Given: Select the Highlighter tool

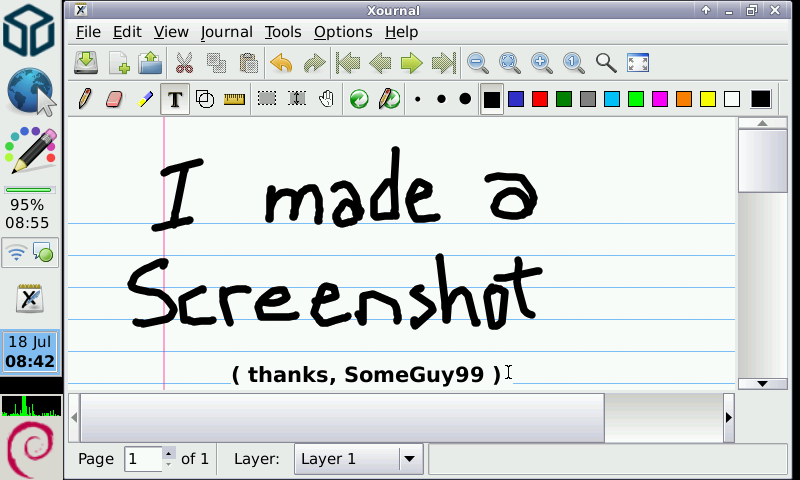Looking at the screenshot, I should (145, 99).
